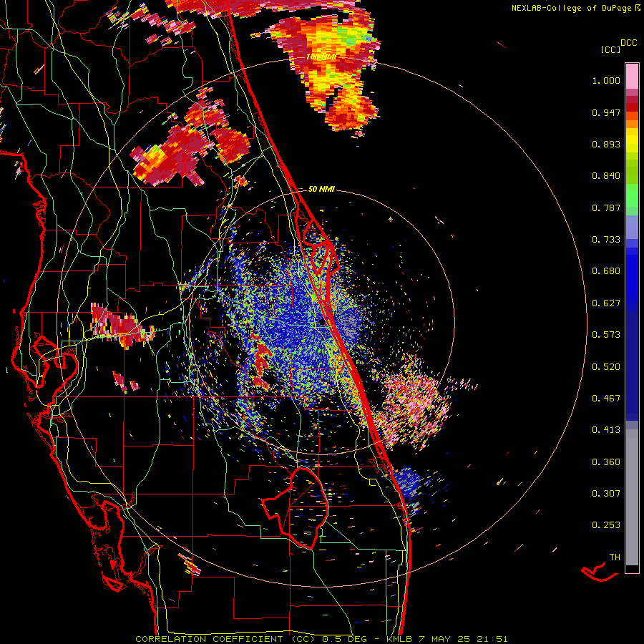Click the 0.467 scale value
The image size is (644, 644).
pos(606,399)
